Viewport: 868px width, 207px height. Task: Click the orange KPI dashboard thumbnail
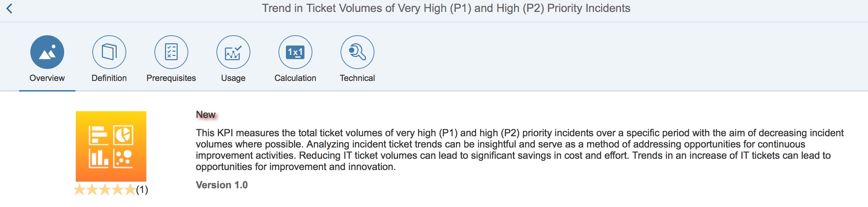pos(111,146)
